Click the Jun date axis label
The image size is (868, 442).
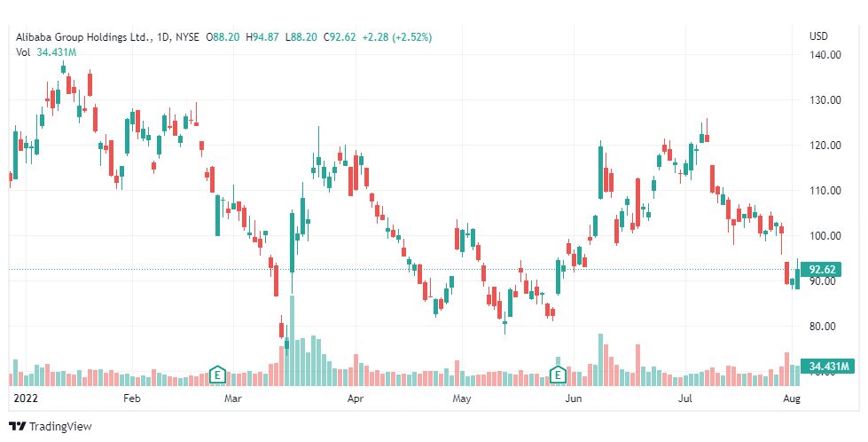coord(574,399)
